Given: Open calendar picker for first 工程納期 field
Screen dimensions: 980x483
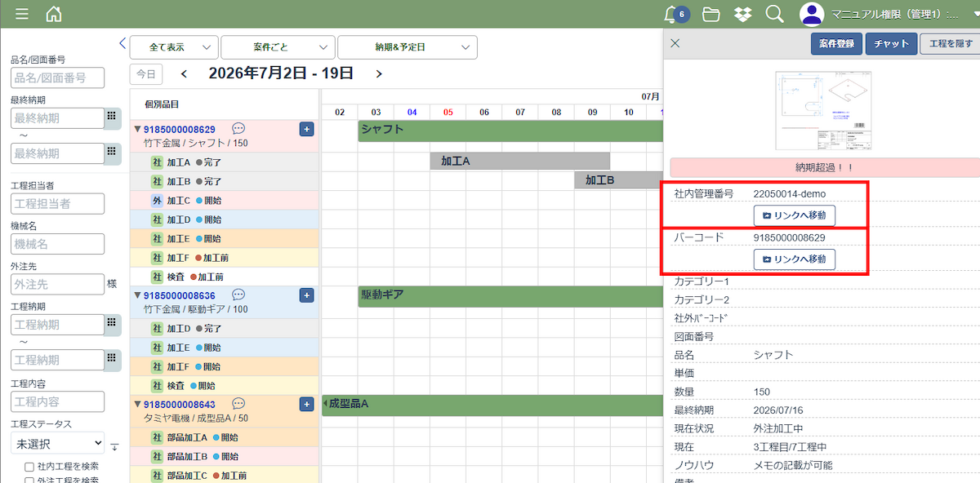Looking at the screenshot, I should (x=113, y=325).
